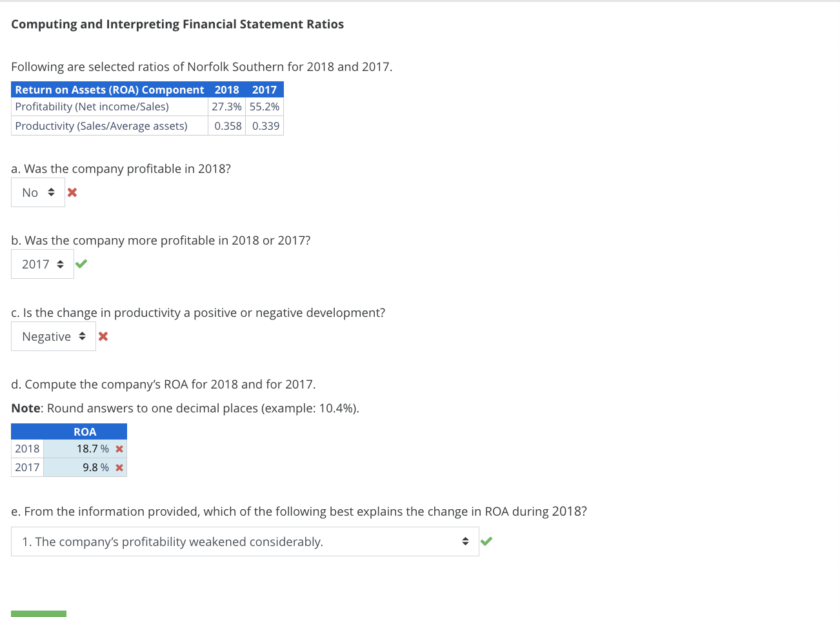Click the stepper arrows on the 2017 dropdown
Viewport: 840px width, 617px height.
tap(61, 263)
